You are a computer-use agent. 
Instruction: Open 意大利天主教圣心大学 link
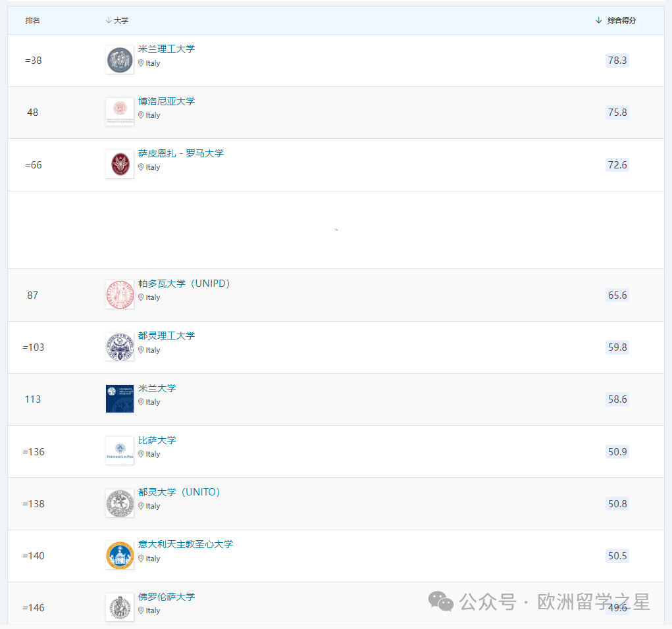(186, 544)
